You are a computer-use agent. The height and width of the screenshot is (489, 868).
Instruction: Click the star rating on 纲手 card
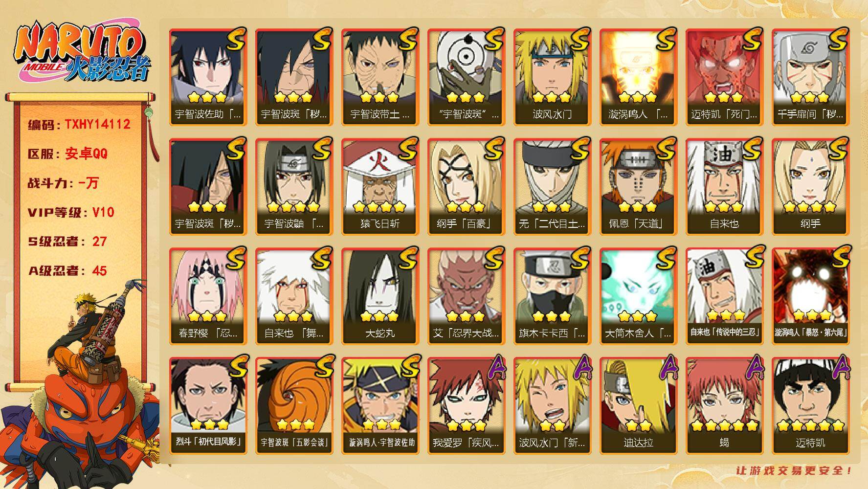coord(810,207)
